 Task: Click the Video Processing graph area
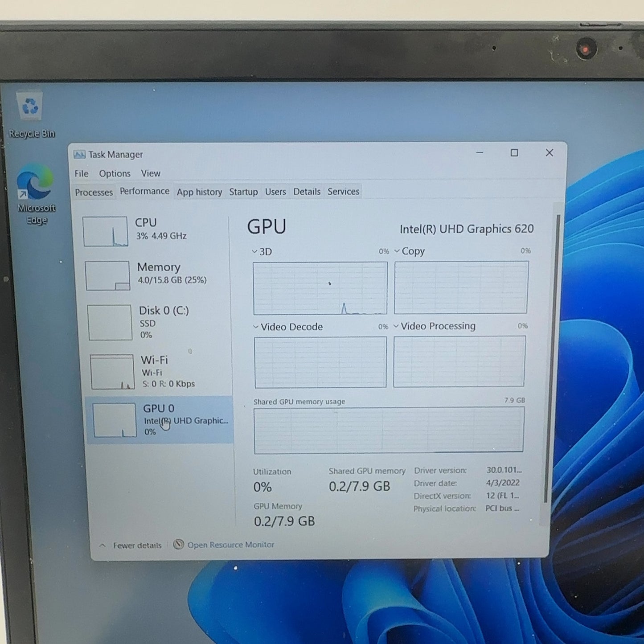[x=459, y=361]
